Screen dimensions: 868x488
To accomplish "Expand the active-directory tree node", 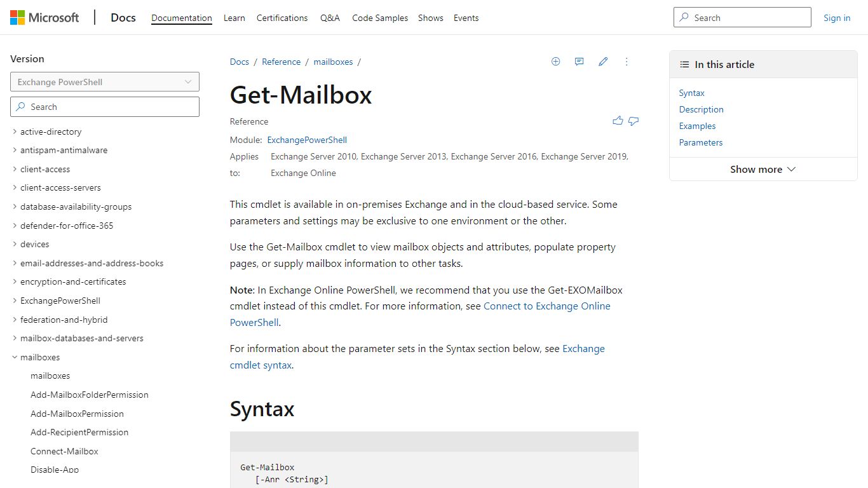I will 15,132.
